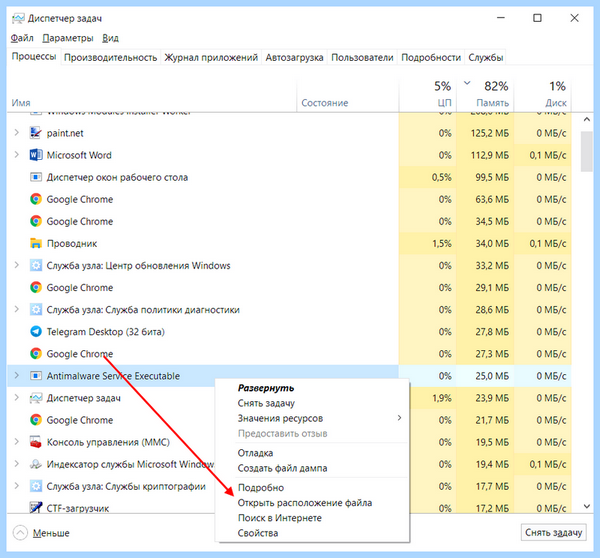
Task: Switch to the Подробности tab
Action: [431, 57]
